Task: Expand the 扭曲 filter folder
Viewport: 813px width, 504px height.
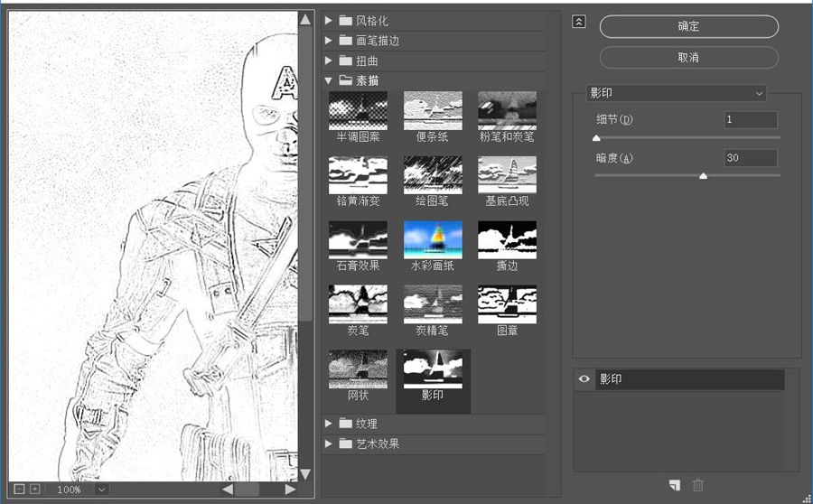Action: 328,61
